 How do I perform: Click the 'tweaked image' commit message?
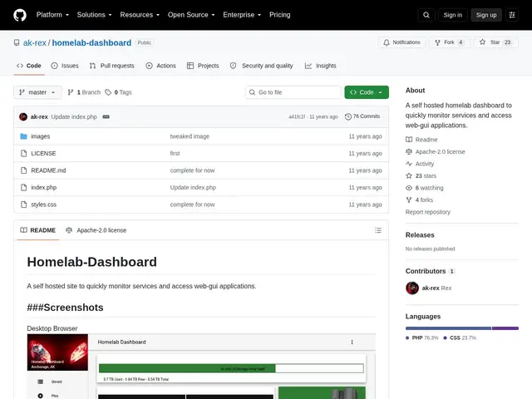190,136
